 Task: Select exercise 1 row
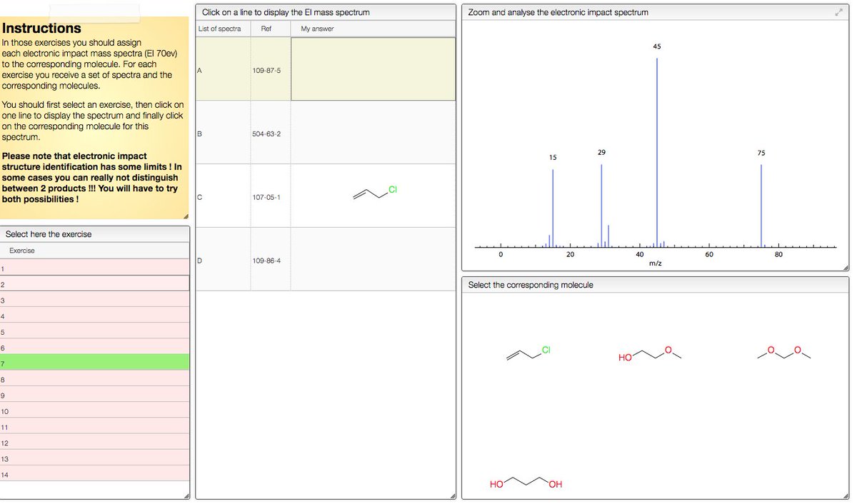pyautogui.click(x=95, y=268)
